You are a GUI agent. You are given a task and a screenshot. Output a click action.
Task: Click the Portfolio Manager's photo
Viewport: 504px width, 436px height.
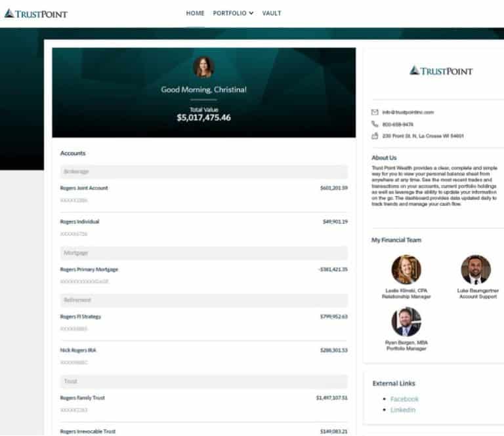coord(406,322)
